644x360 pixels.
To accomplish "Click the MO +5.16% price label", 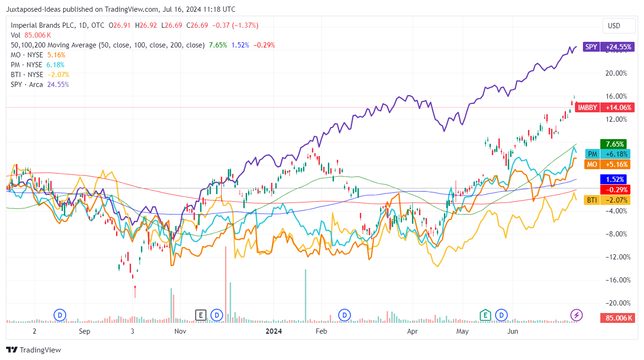I will coord(607,164).
